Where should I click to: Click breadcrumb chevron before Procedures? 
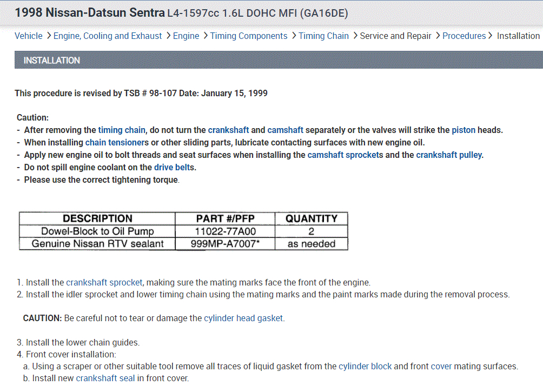(438, 36)
